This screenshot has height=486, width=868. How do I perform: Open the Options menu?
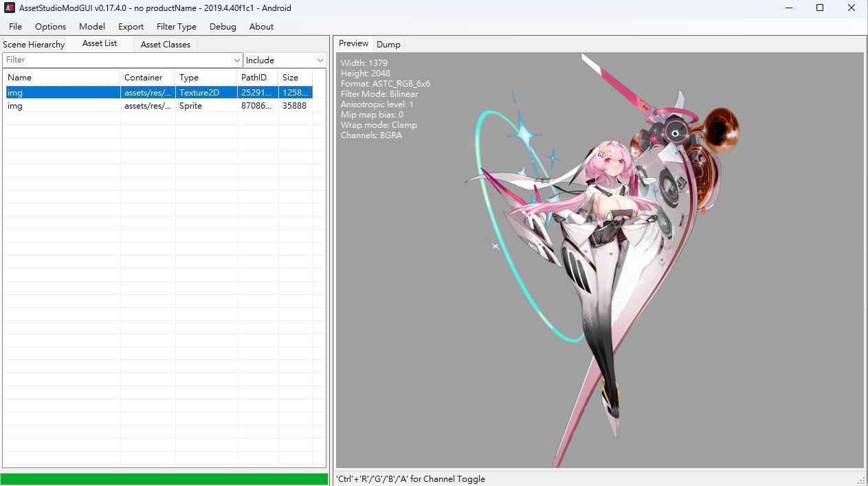click(51, 27)
